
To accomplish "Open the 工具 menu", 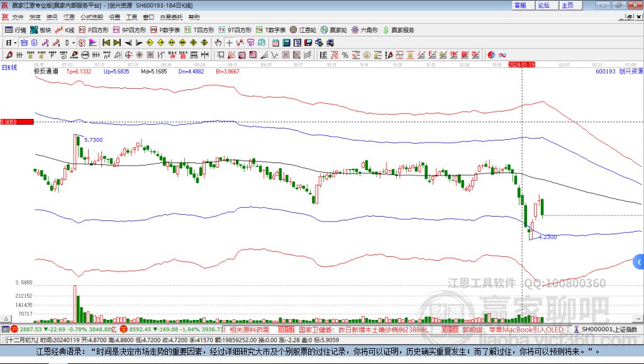I will 131,17.
